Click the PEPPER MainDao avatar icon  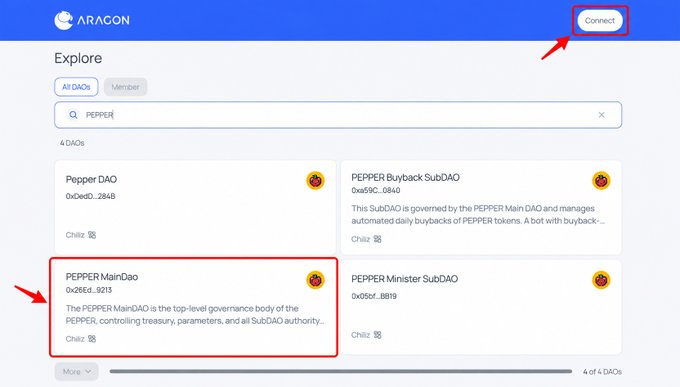[x=315, y=280]
